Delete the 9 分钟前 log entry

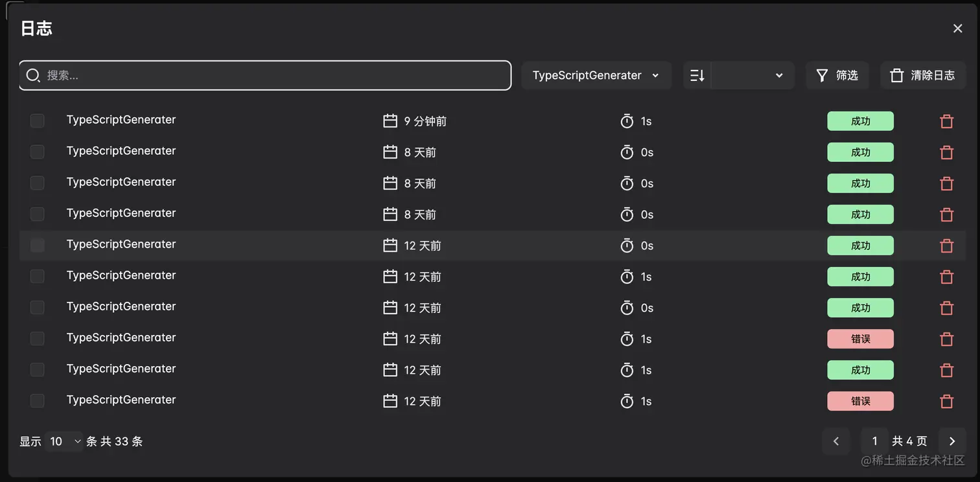947,121
